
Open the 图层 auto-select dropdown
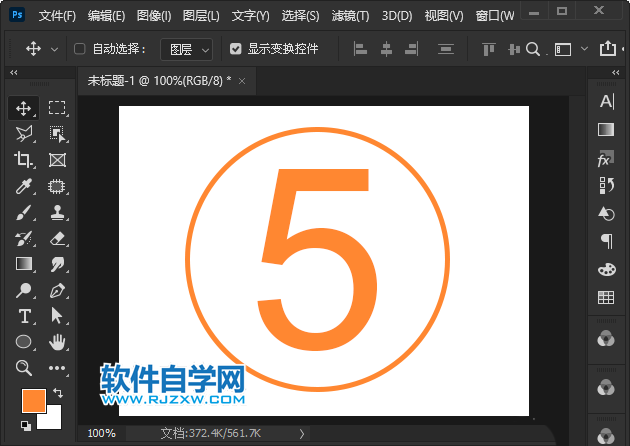point(186,49)
